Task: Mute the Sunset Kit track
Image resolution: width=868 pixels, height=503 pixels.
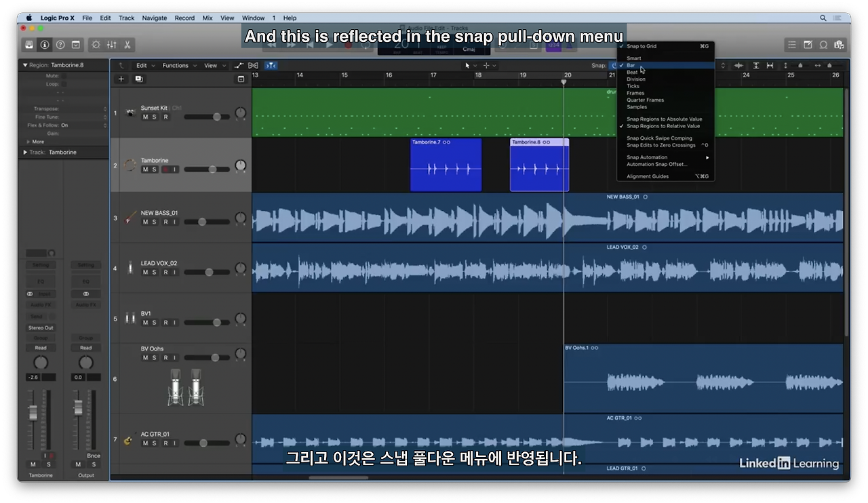Action: 145,117
